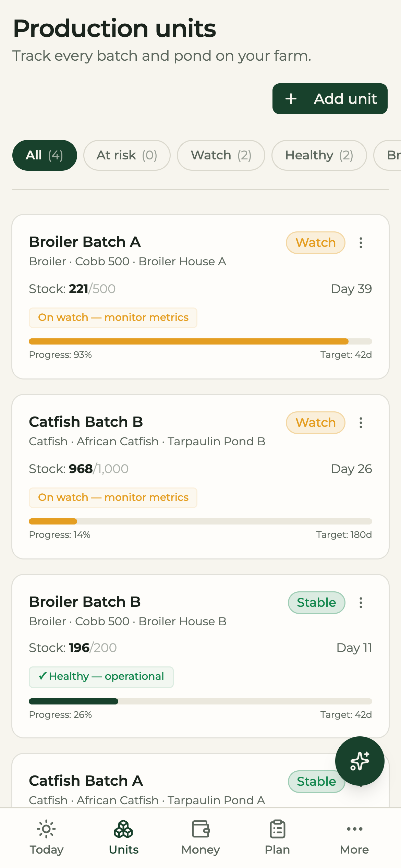Image resolution: width=401 pixels, height=868 pixels.
Task: Open the Today tab sun icon
Action: point(46,829)
